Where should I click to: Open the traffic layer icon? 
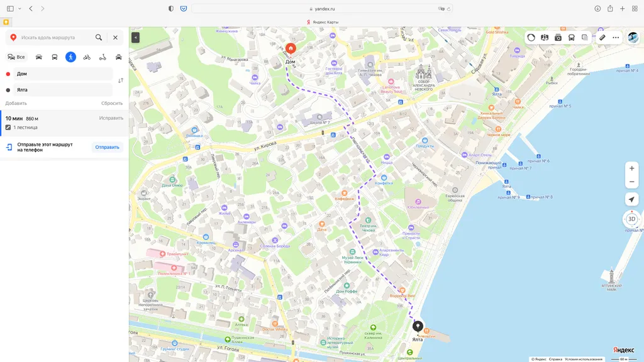(x=531, y=37)
